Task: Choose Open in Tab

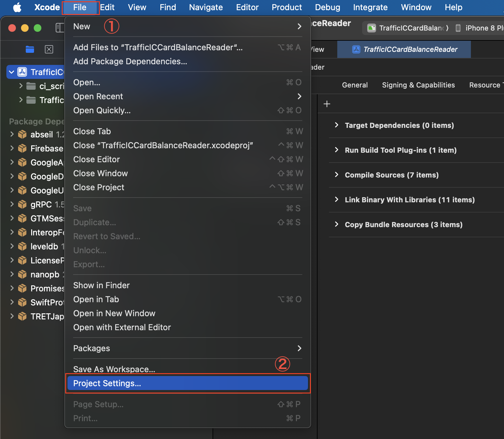Action: click(188, 299)
